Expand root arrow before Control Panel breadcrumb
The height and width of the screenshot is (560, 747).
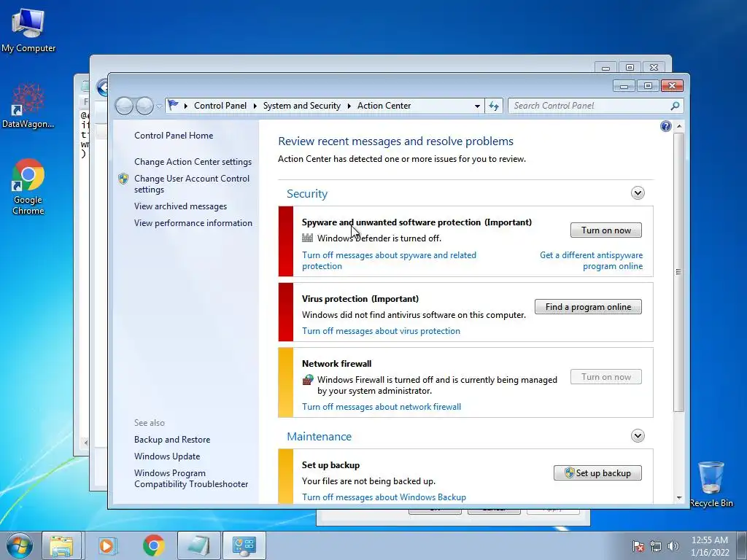[x=185, y=106]
